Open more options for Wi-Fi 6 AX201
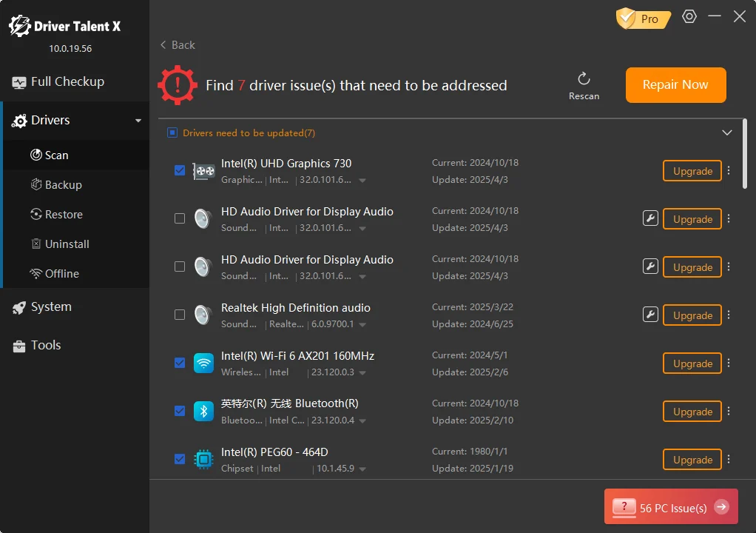The image size is (756, 533). [x=729, y=363]
